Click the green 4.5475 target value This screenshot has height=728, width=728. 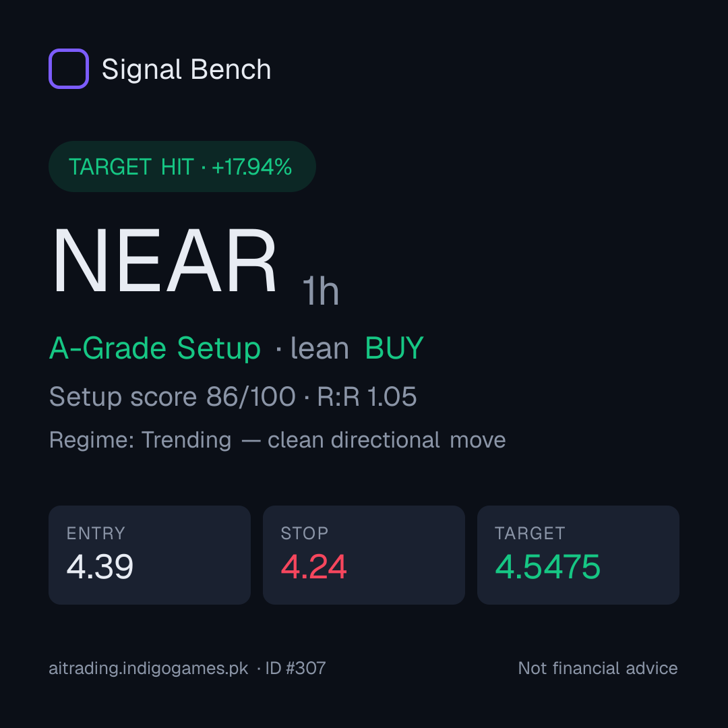[x=548, y=567]
